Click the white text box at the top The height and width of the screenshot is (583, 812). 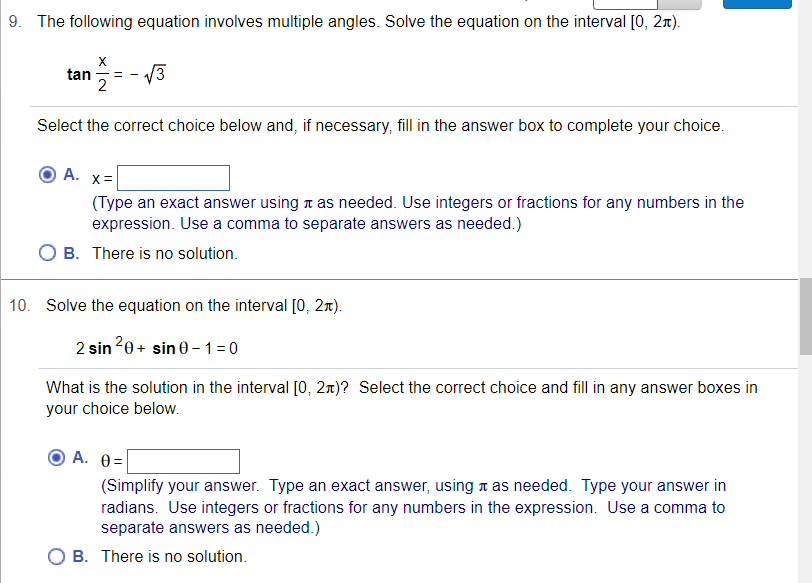pos(625,4)
